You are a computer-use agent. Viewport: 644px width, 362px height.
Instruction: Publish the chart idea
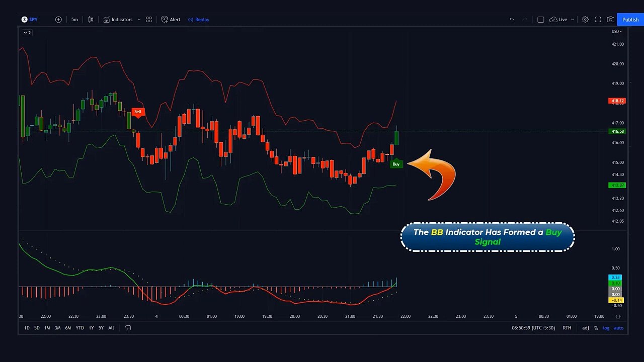[x=630, y=20]
